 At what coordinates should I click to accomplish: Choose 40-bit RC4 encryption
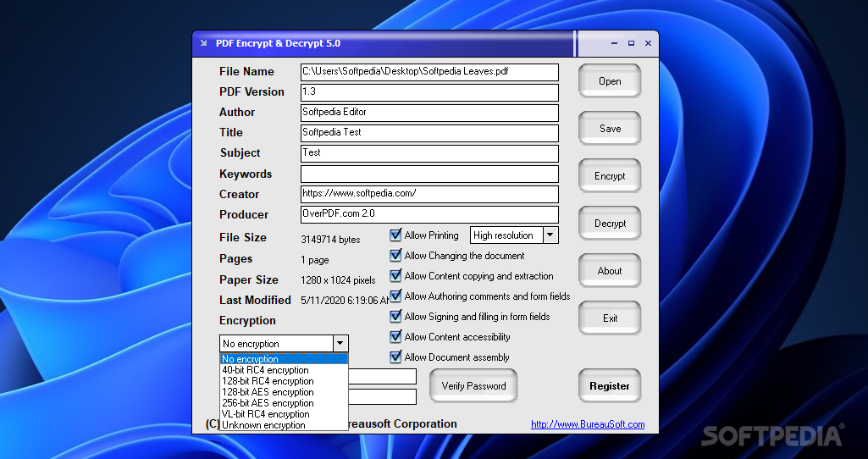284,370
